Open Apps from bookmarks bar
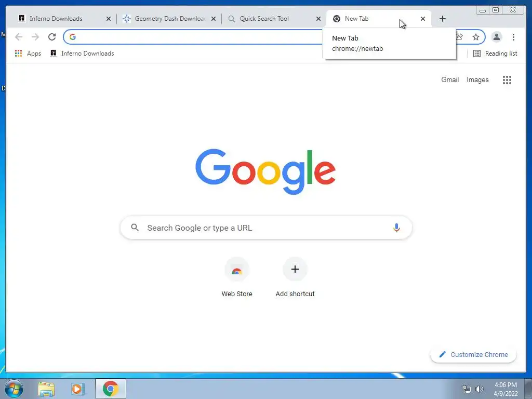The height and width of the screenshot is (399, 532). pyautogui.click(x=28, y=54)
